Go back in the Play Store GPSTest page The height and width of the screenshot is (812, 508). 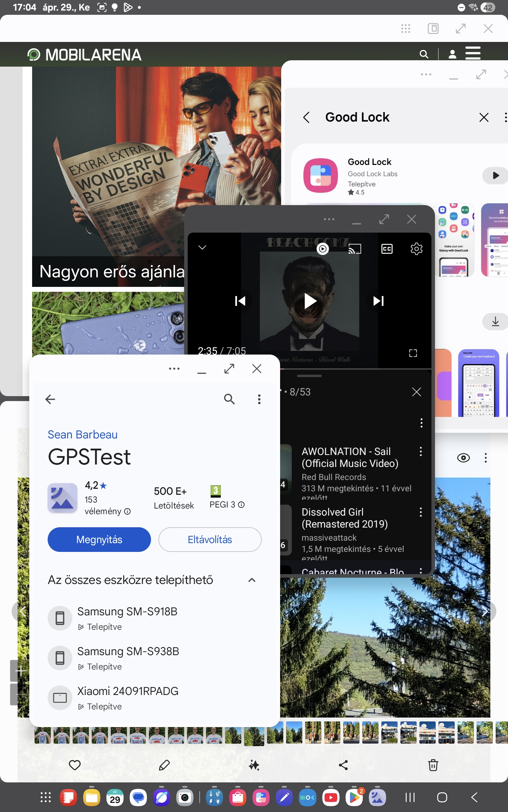coord(50,399)
